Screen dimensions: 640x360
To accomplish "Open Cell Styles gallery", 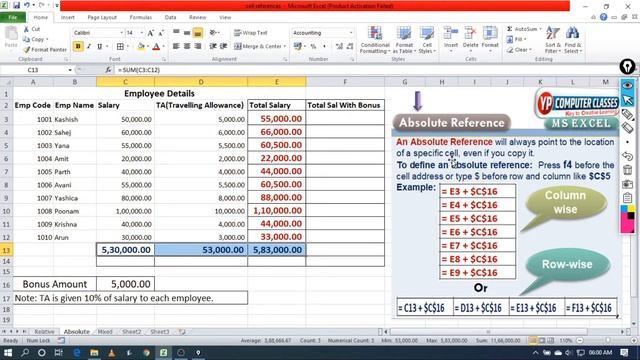I will coord(427,40).
